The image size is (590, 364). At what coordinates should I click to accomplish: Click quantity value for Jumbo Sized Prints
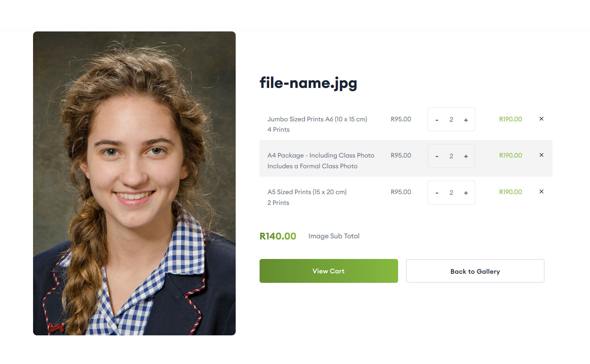[451, 119]
